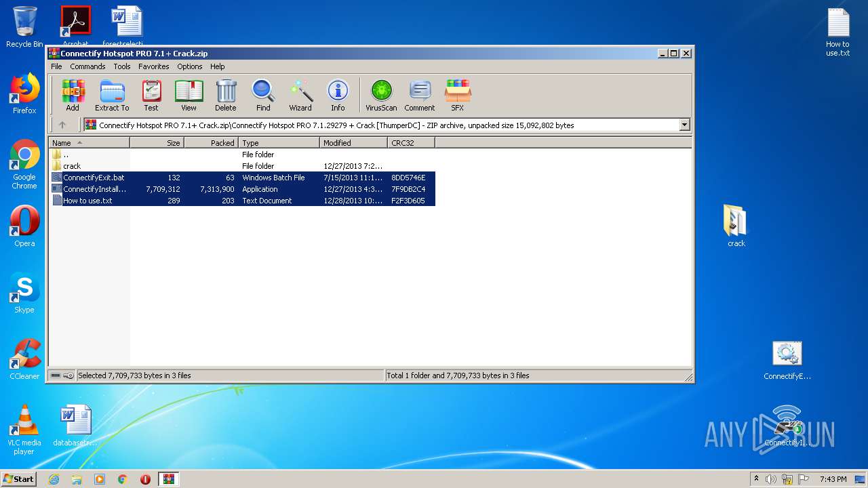Sort by the Modified column header
Image resolution: width=868 pixels, height=488 pixels.
point(353,143)
